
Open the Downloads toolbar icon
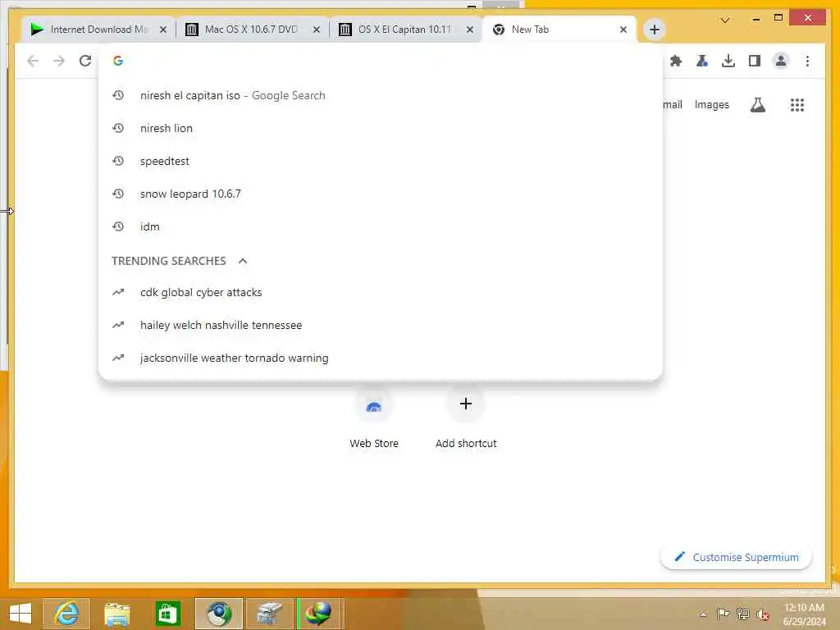[728, 61]
